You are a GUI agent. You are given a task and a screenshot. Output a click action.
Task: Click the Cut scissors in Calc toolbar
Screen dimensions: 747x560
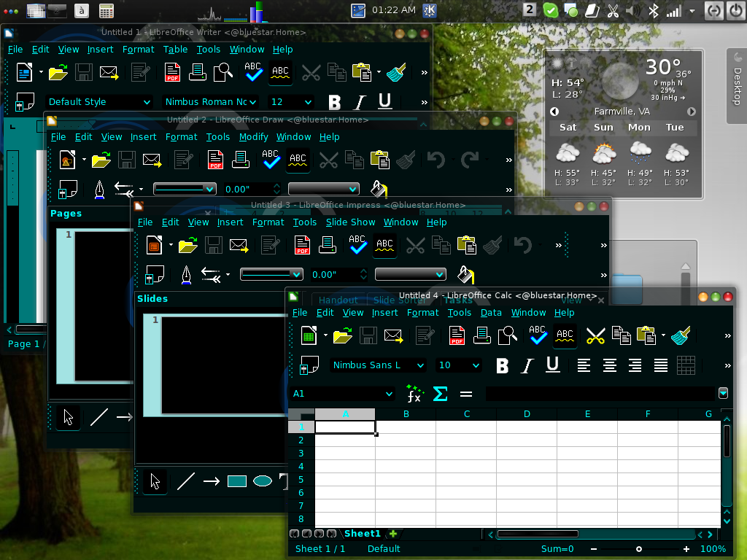595,335
